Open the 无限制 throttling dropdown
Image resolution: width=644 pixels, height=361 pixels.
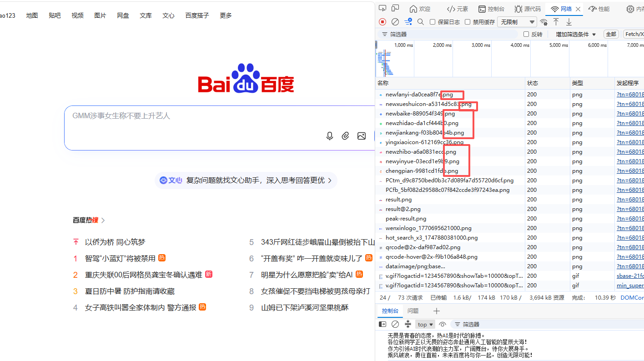pos(518,22)
